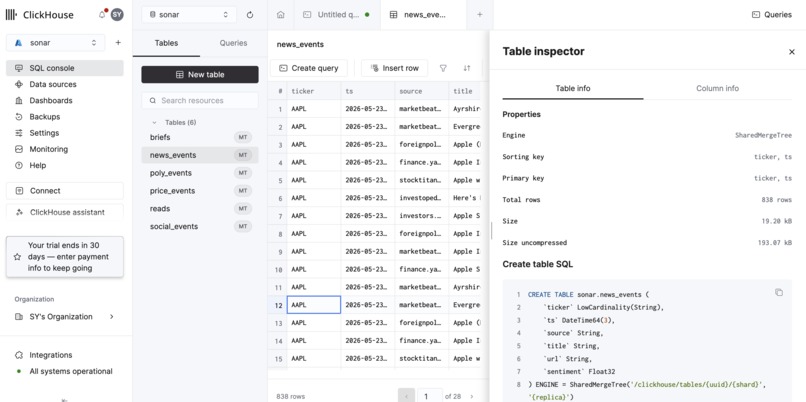
Task: Open Backups page
Action: (x=65, y=117)
